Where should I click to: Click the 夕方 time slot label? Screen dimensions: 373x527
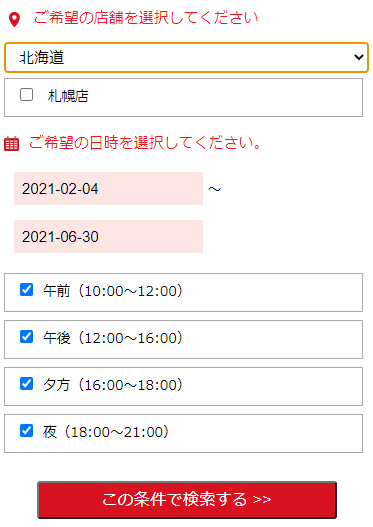click(113, 385)
